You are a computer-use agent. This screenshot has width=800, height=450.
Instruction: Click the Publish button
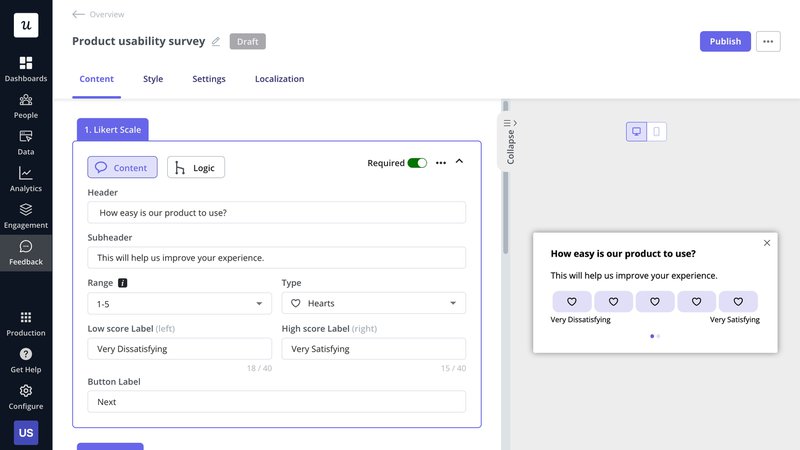[725, 41]
